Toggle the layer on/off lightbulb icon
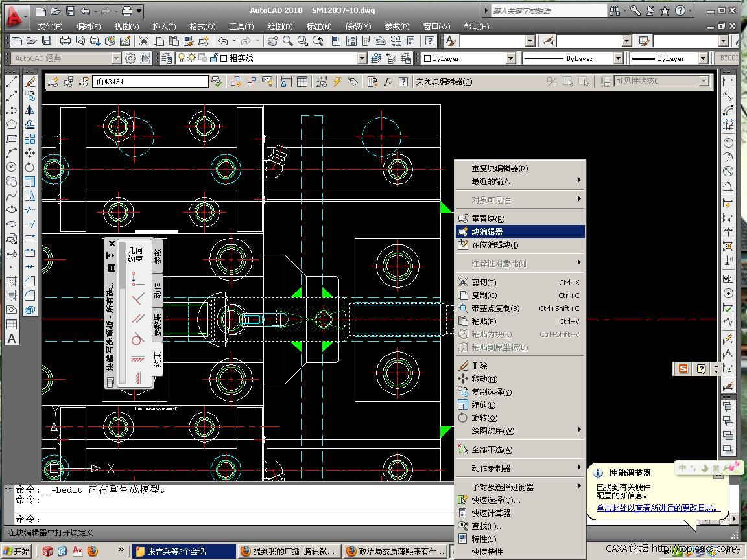The height and width of the screenshot is (560, 747). [182, 58]
